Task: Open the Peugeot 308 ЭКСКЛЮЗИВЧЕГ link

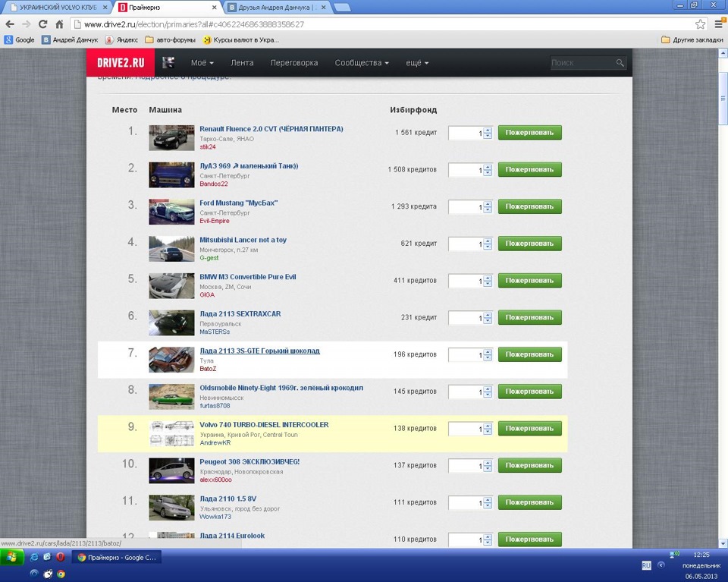Action: (x=249, y=461)
